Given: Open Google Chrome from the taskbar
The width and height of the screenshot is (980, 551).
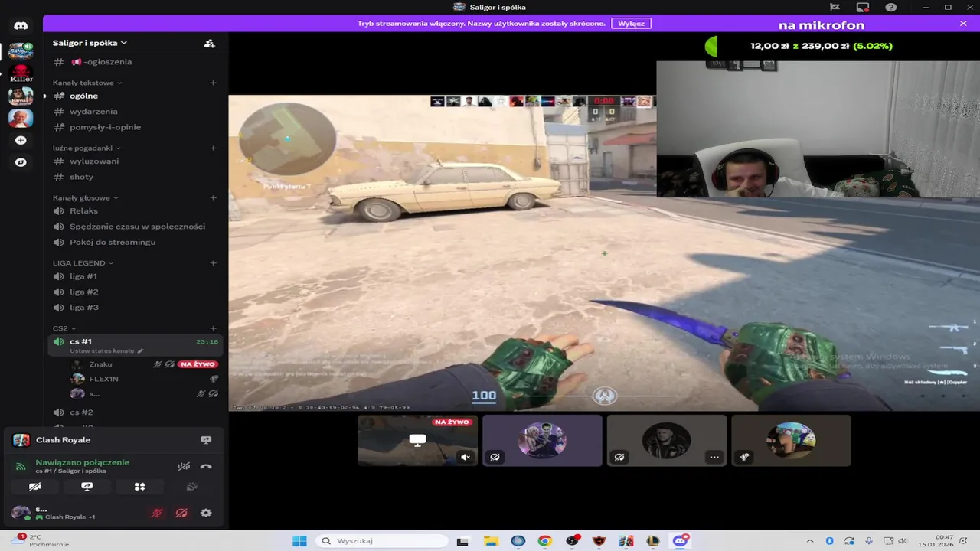Looking at the screenshot, I should pos(544,541).
